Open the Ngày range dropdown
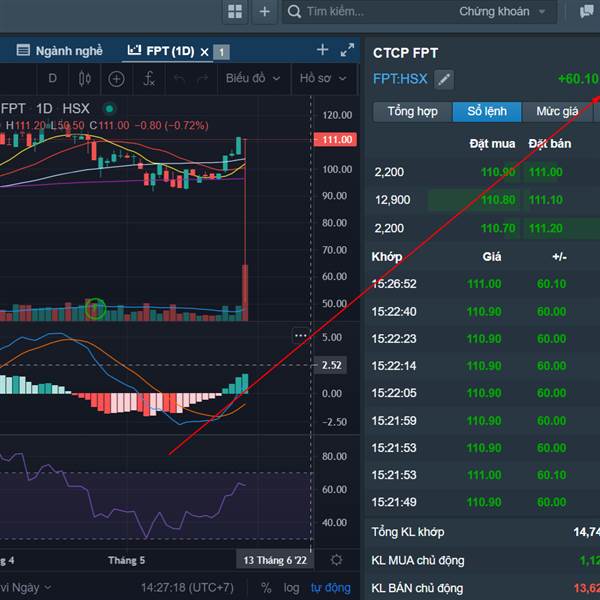This screenshot has width=600, height=600. pyautogui.click(x=25, y=588)
